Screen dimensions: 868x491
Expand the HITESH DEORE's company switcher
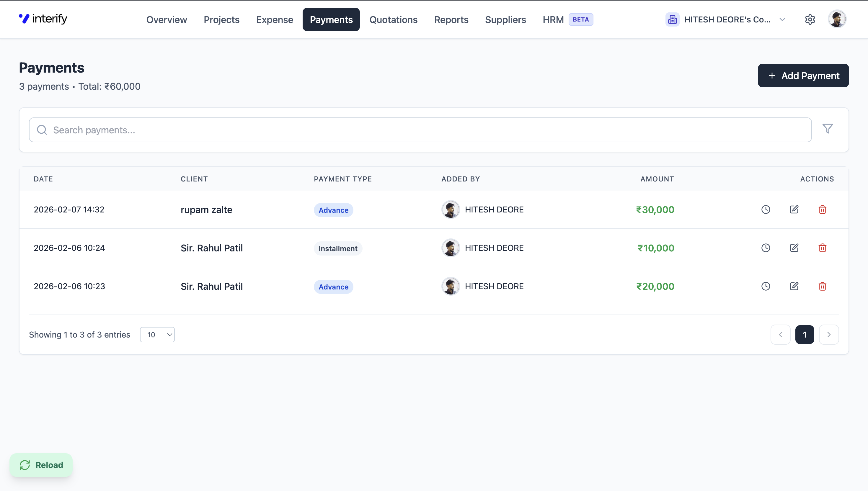(726, 19)
